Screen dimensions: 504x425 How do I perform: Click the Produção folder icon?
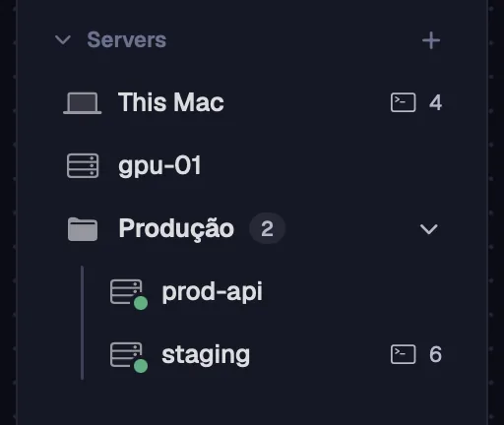click(x=83, y=229)
